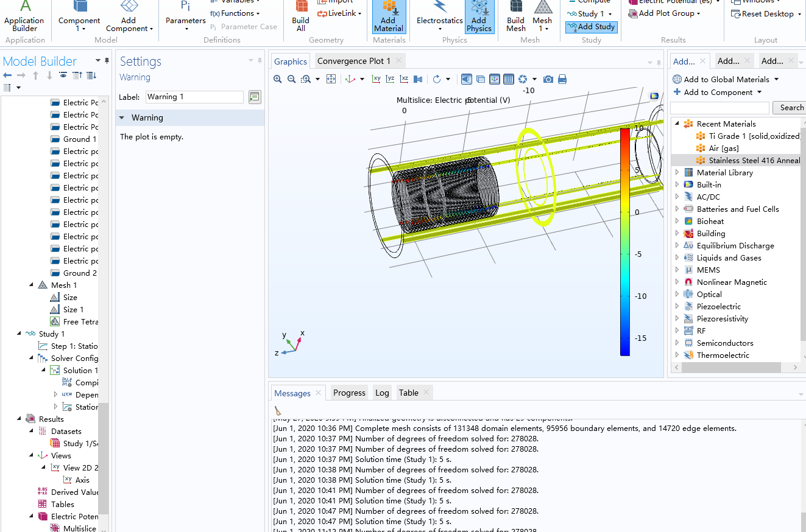Viewport: 806px width, 532px height.
Task: Open the Add to Component dropdown
Action: pyautogui.click(x=759, y=93)
